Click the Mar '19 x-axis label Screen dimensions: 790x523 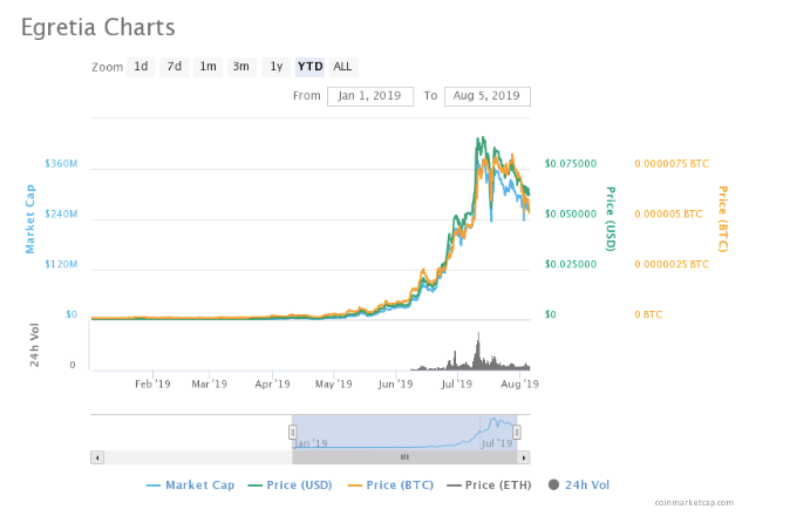209,384
